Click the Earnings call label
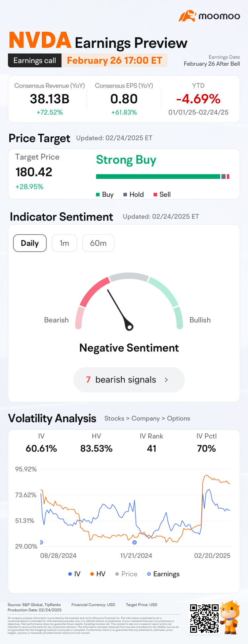Viewport: 248px width, 644px height. (x=35, y=61)
